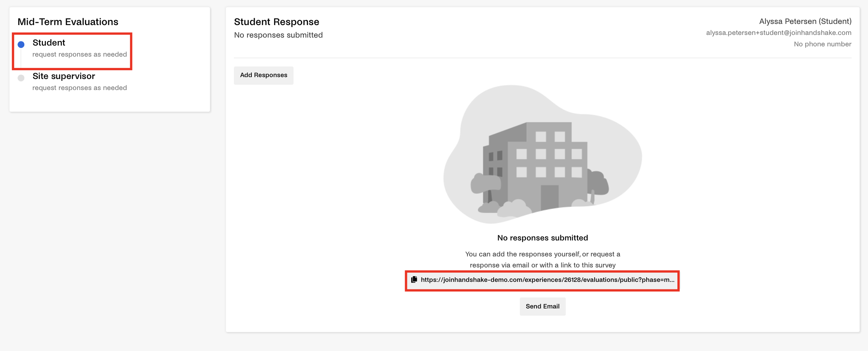Image resolution: width=868 pixels, height=351 pixels.
Task: Click the bold 'No responses submitted' message under illustration
Action: (543, 238)
